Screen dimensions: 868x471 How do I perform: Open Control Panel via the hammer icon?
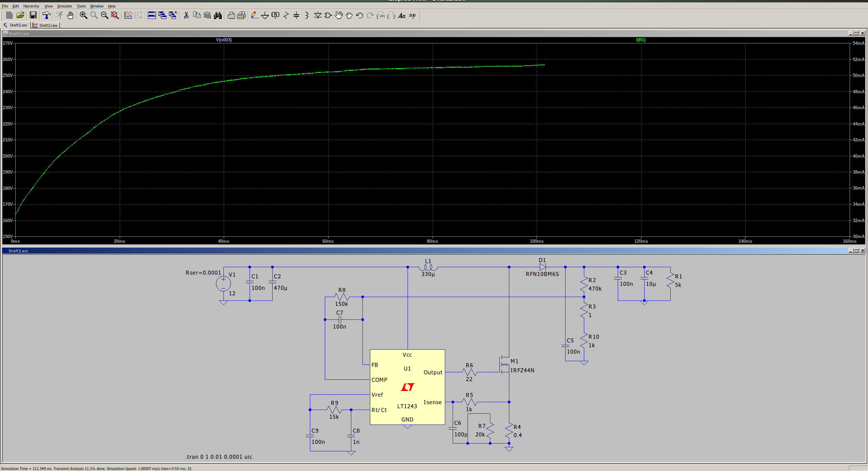[x=46, y=15]
